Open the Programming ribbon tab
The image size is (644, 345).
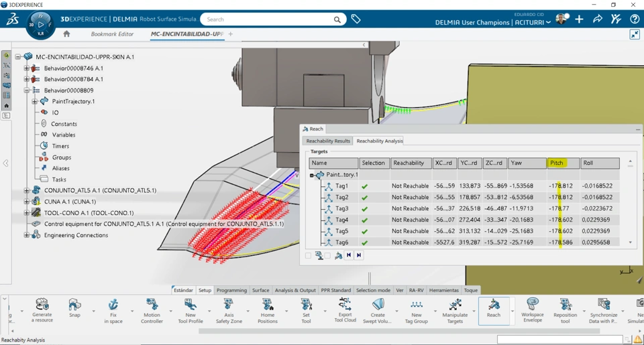(x=231, y=290)
